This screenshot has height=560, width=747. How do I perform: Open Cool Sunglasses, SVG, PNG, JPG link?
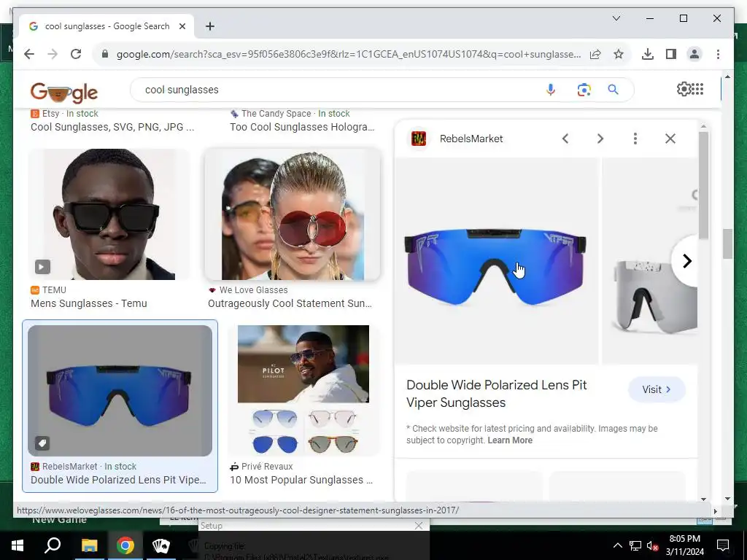(x=112, y=127)
